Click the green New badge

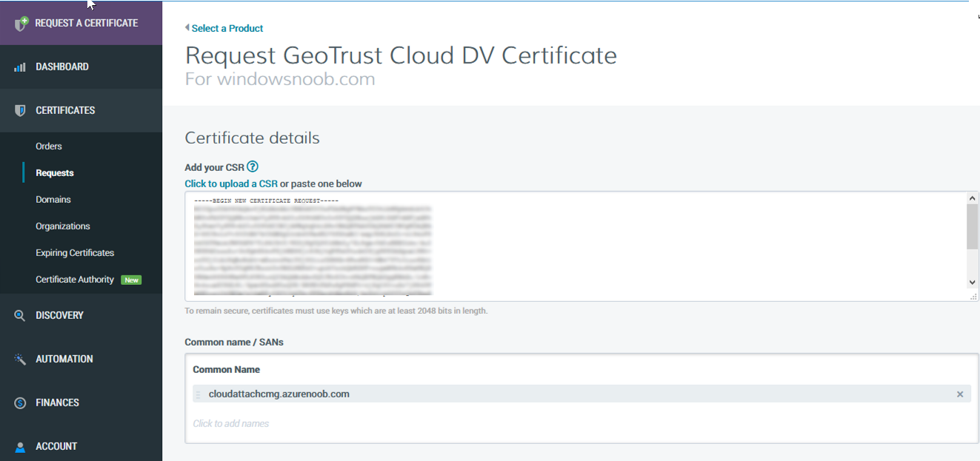tap(132, 280)
